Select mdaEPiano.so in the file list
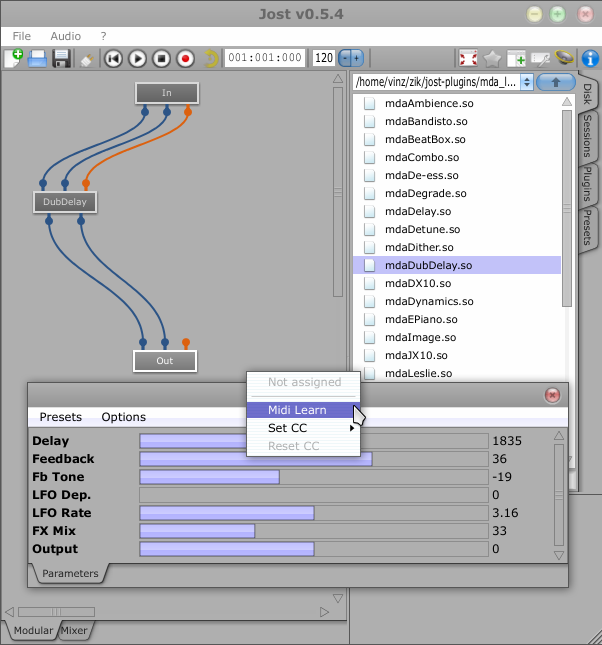The width and height of the screenshot is (602, 645). pos(457,320)
